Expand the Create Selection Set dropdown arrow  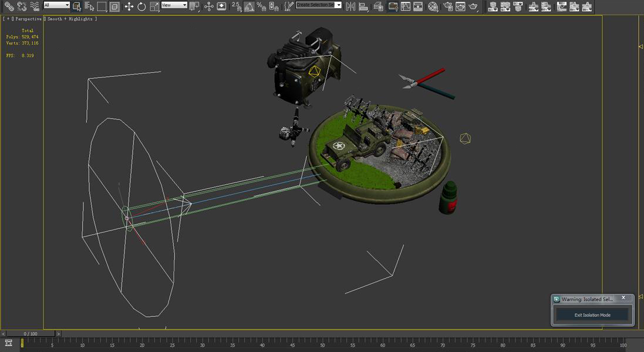338,5
